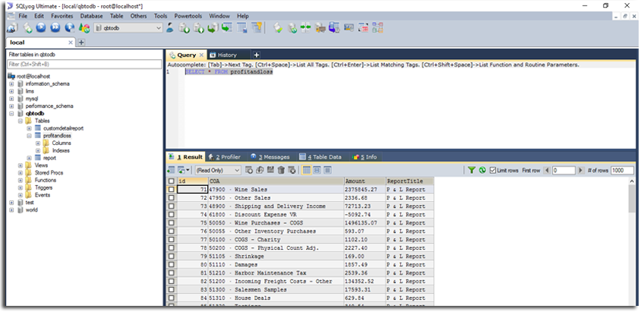
Task: Click the user manager icon in toolbar
Action: [170, 29]
